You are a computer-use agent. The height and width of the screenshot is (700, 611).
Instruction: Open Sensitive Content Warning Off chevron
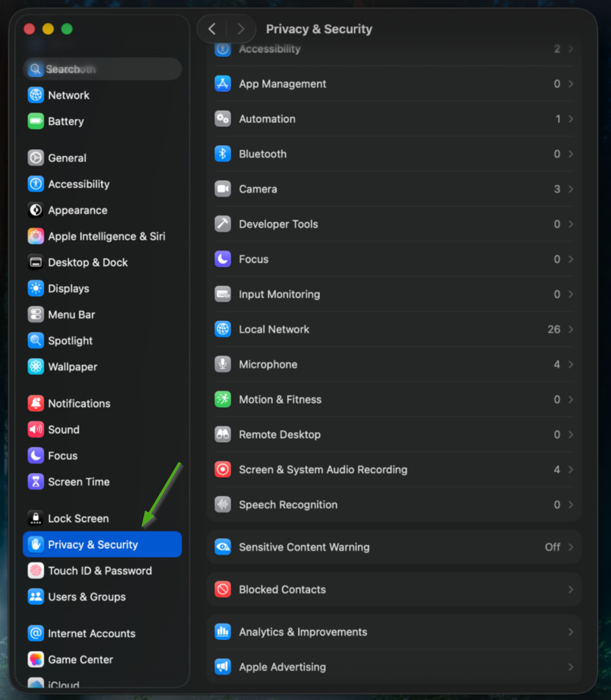[570, 547]
